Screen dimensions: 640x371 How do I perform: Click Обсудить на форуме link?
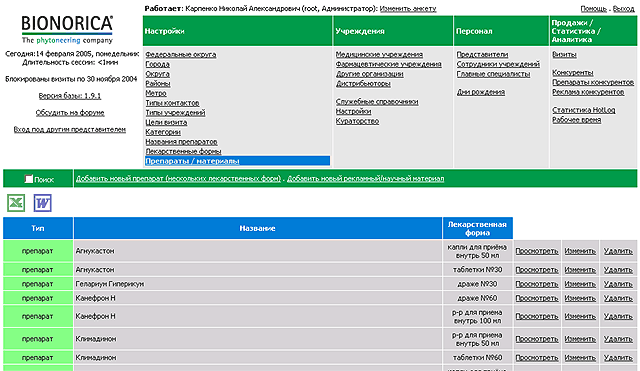click(70, 113)
